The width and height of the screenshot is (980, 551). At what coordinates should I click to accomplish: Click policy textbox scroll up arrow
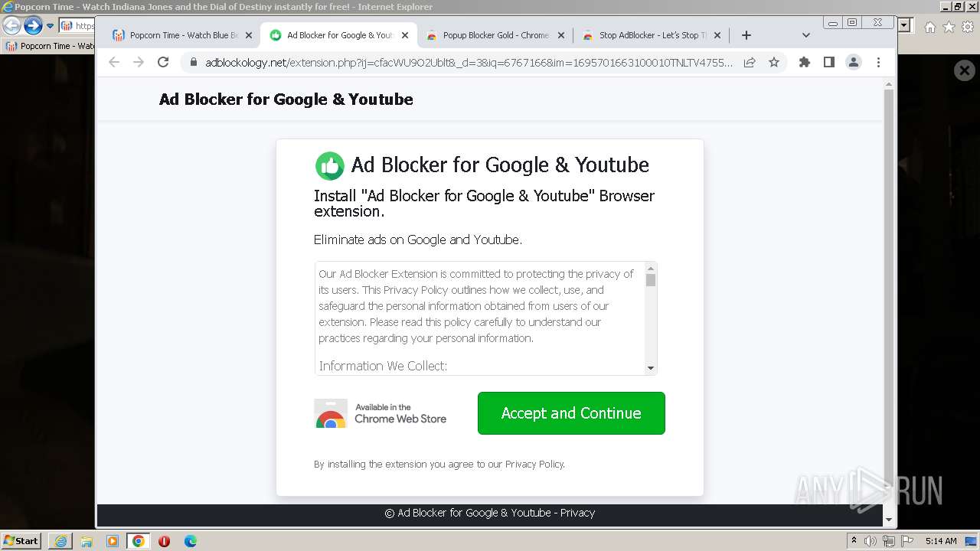[x=651, y=269]
